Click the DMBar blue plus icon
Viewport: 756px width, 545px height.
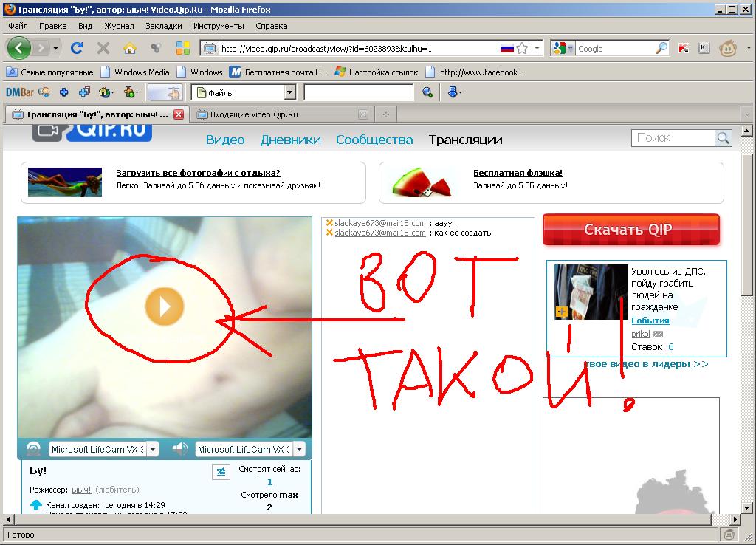click(x=63, y=92)
